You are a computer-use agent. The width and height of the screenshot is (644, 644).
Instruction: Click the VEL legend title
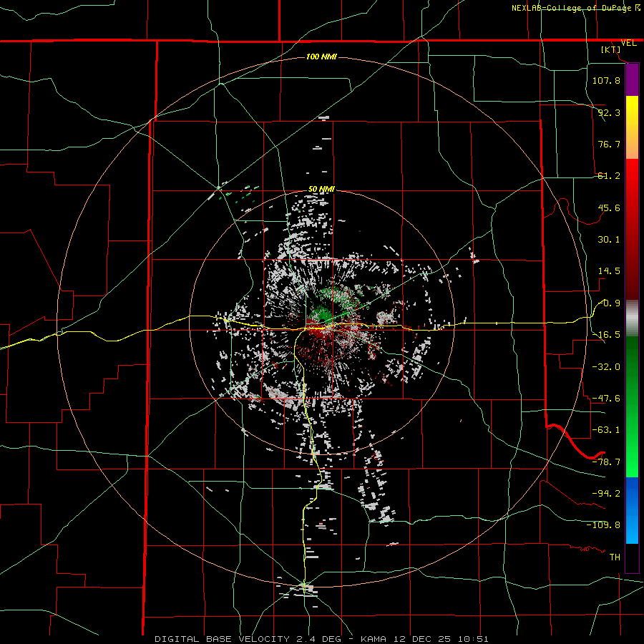[x=628, y=43]
